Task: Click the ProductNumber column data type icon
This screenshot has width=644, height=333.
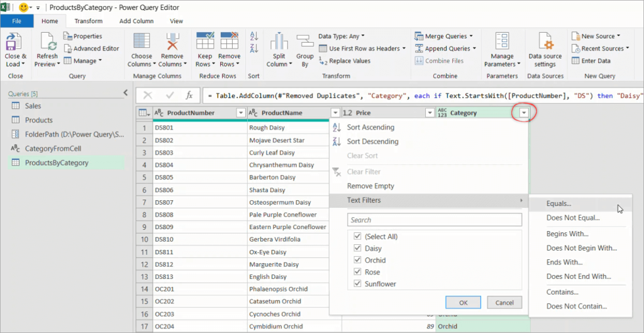Action: pyautogui.click(x=159, y=113)
